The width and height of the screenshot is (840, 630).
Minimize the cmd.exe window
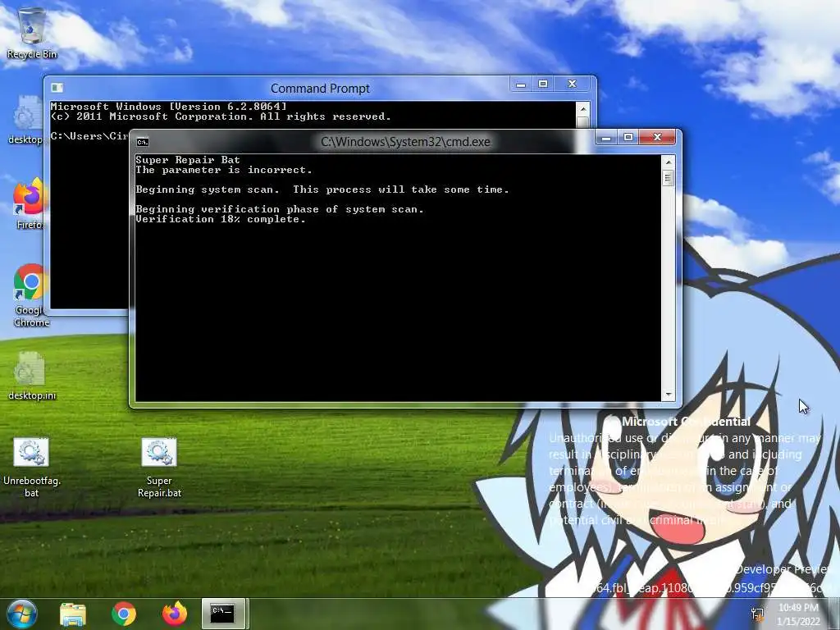(x=606, y=138)
